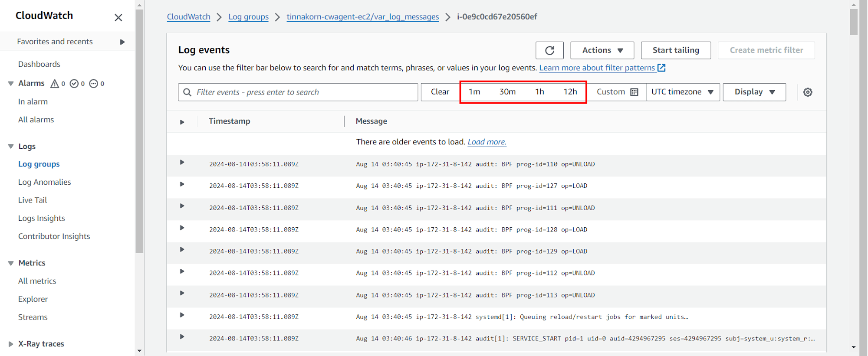Choose Custom time range
Viewport: 868px width, 356px height.
pyautogui.click(x=617, y=92)
